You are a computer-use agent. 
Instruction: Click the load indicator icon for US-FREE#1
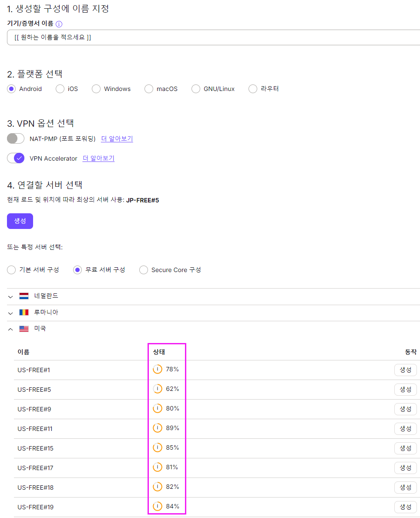coord(158,369)
